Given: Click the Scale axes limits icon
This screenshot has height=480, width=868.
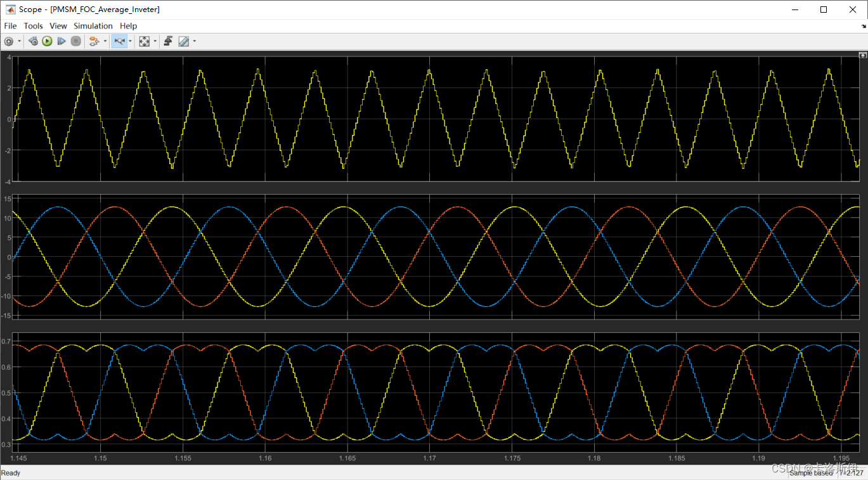Looking at the screenshot, I should [x=144, y=41].
